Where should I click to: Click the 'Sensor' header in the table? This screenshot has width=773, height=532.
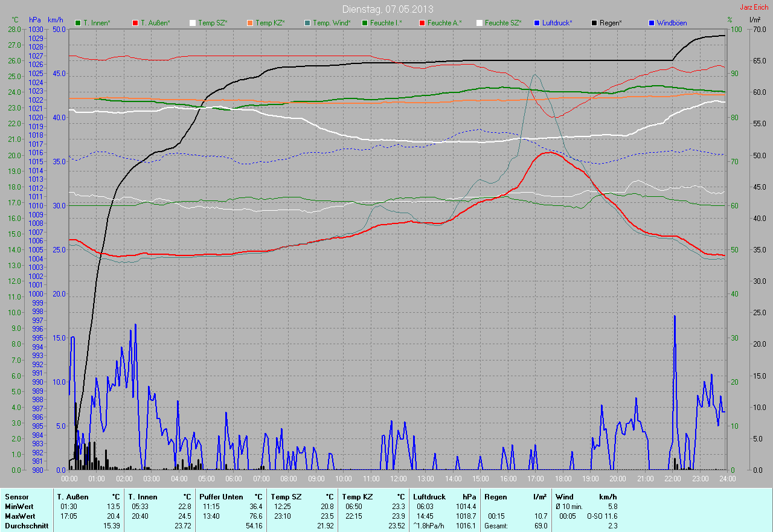click(16, 496)
